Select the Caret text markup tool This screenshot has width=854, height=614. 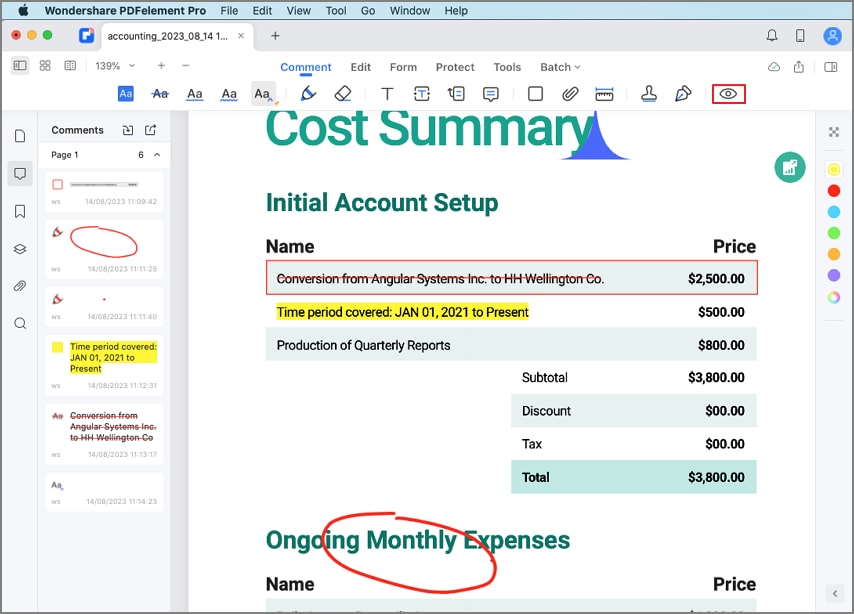(264, 94)
